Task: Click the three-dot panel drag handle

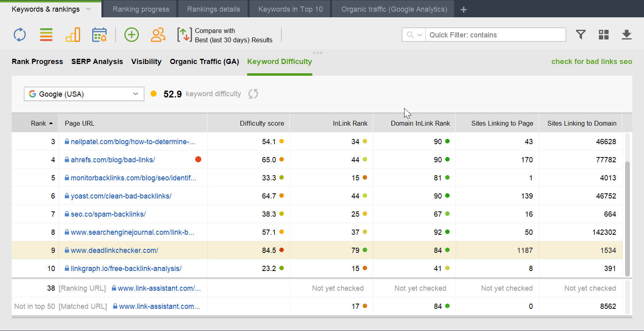Action: point(318,53)
